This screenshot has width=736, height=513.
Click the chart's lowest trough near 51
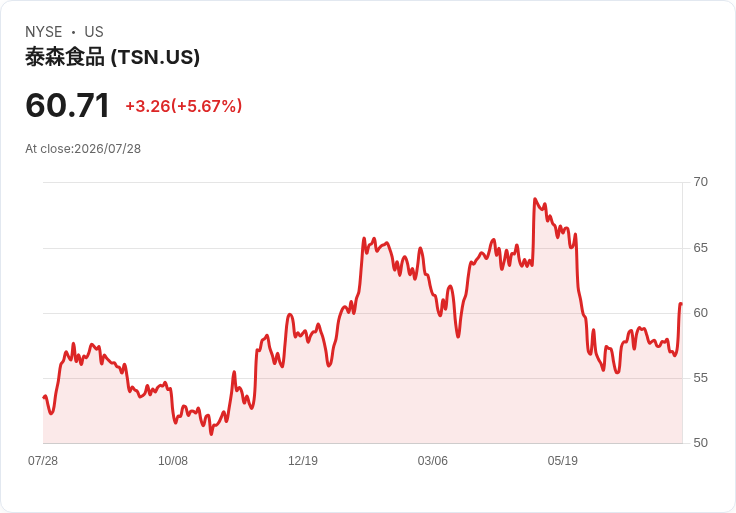point(211,434)
